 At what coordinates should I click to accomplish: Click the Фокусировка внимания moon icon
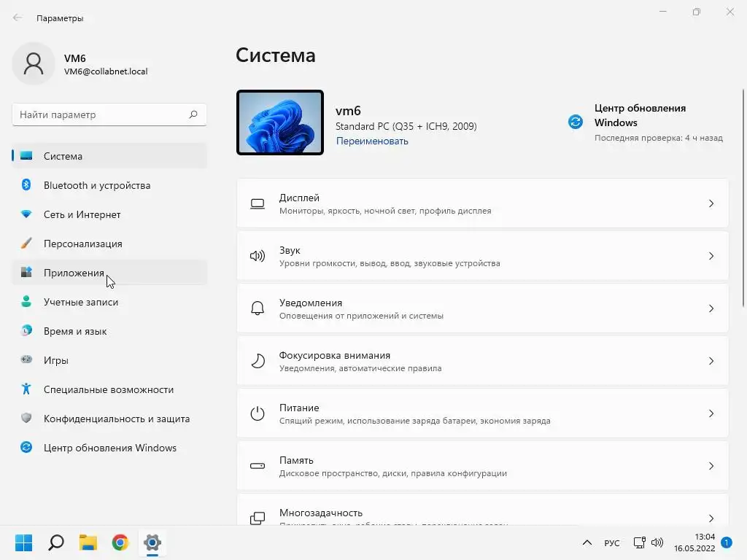point(258,361)
